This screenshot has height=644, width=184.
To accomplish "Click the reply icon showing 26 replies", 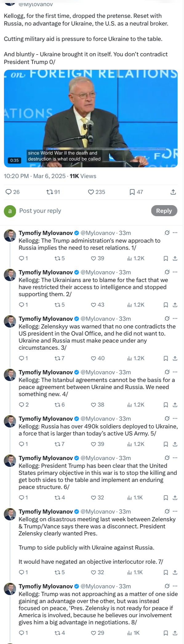I will coord(9,192).
